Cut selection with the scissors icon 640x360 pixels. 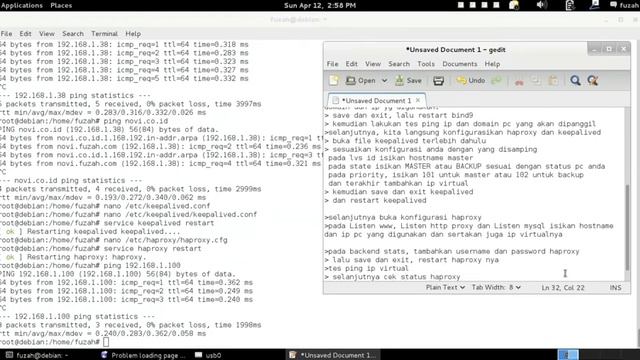point(519,81)
